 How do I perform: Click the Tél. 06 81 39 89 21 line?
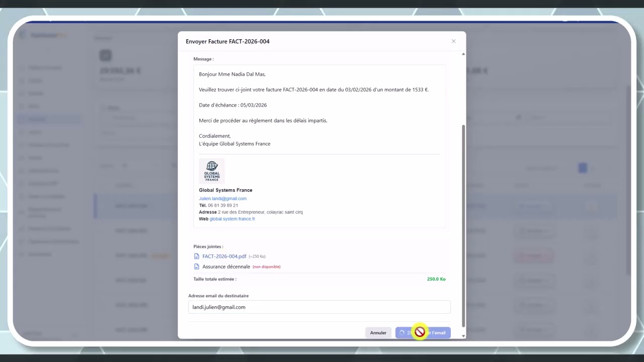click(x=218, y=205)
